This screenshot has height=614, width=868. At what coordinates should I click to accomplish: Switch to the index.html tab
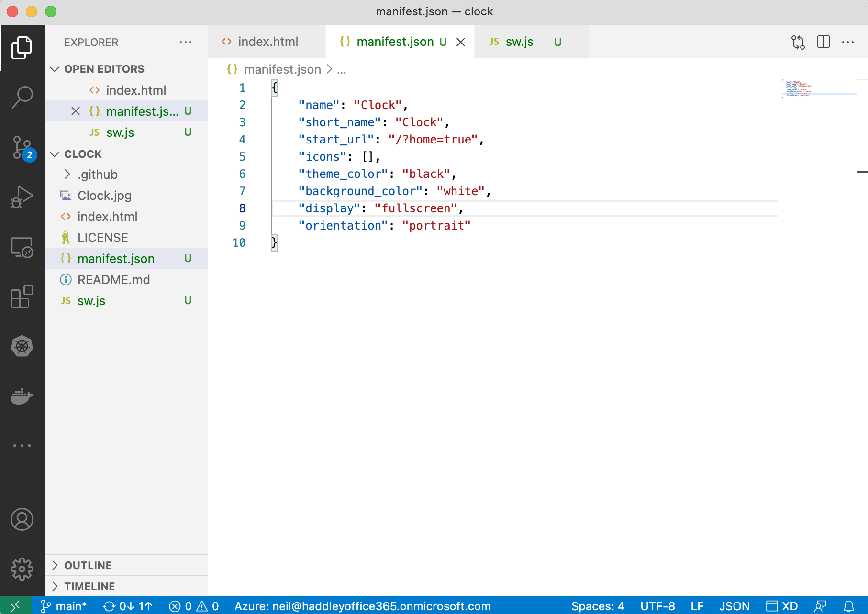267,42
